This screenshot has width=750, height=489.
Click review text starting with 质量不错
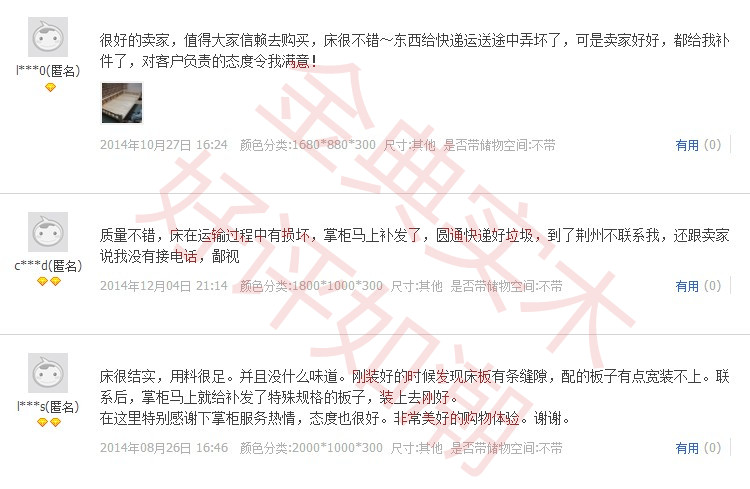[x=414, y=245]
